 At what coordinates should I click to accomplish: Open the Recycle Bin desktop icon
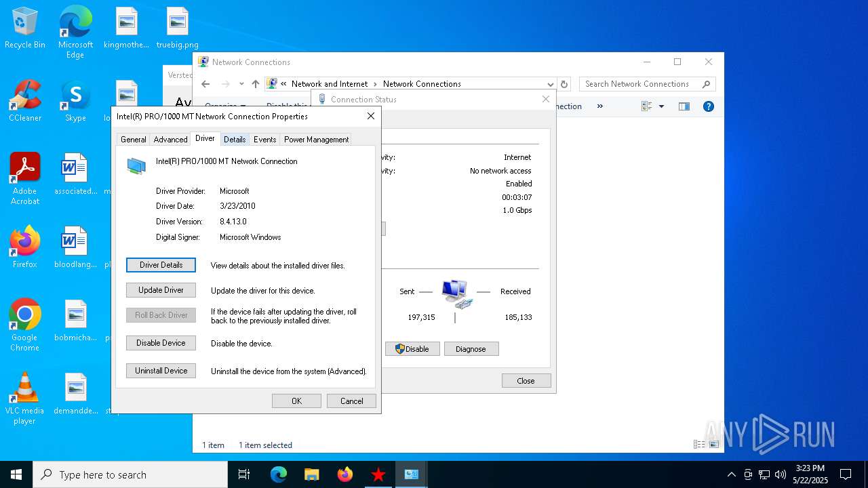[x=25, y=28]
